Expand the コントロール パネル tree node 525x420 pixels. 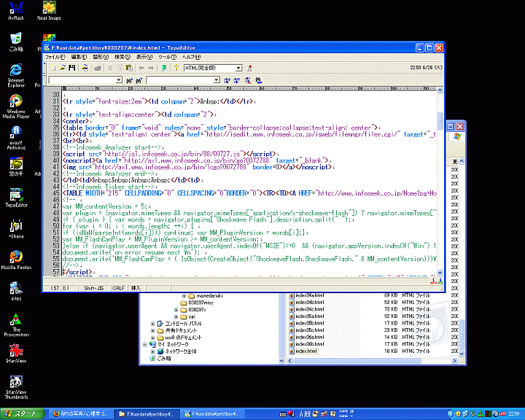click(152, 323)
